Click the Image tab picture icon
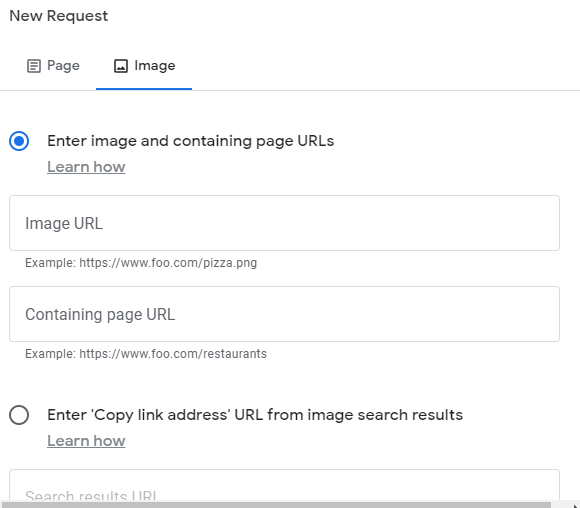 click(x=121, y=66)
